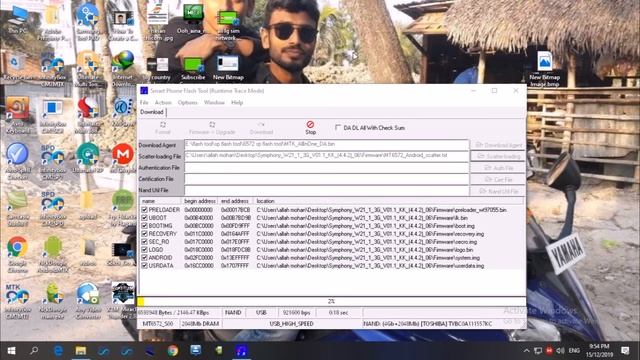Open the Any Video Converter shortcut
Viewport: 640px width, 360px height.
point(88,301)
